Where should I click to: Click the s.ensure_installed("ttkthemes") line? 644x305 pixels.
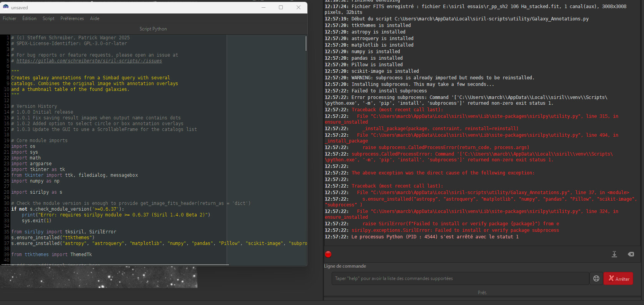(53, 238)
